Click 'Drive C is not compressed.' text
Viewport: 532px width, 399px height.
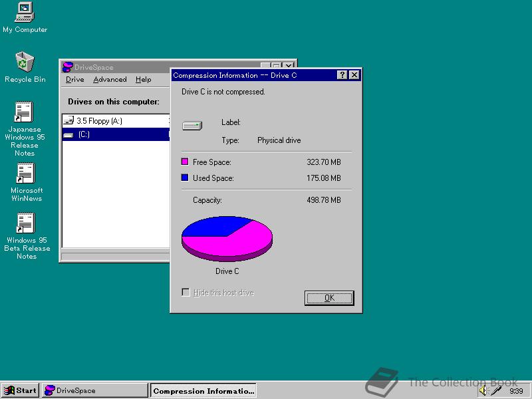point(223,92)
